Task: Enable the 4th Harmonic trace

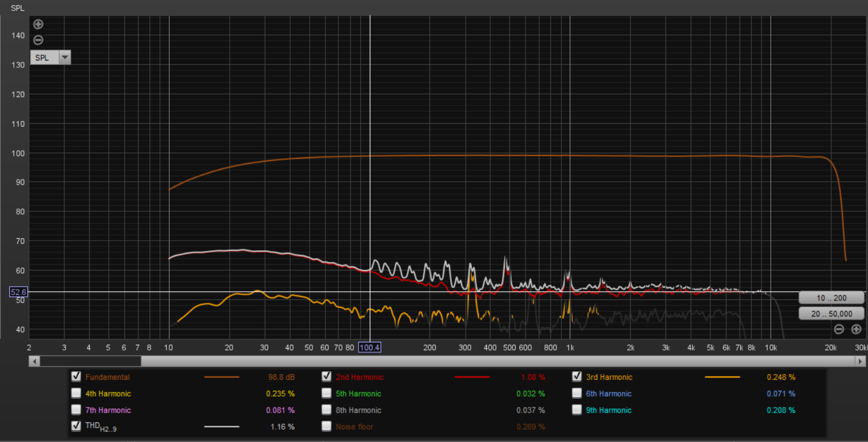Action: click(76, 394)
